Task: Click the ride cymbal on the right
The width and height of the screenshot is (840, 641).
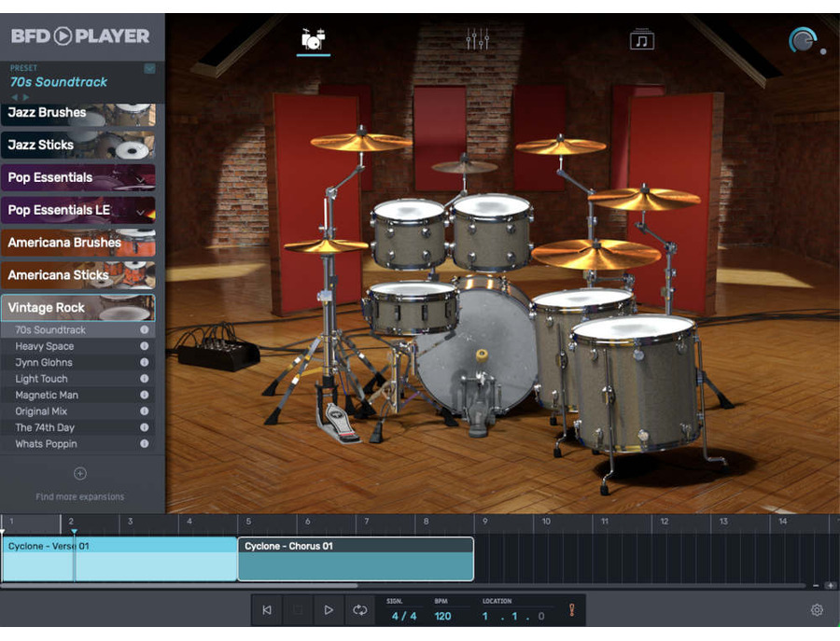Action: point(595,254)
